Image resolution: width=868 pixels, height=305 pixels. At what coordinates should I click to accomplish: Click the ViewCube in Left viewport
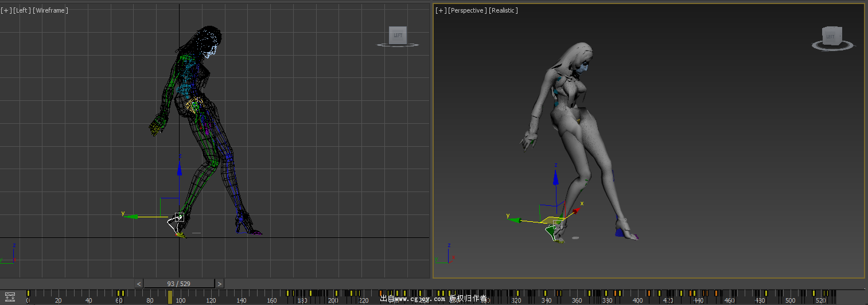397,36
